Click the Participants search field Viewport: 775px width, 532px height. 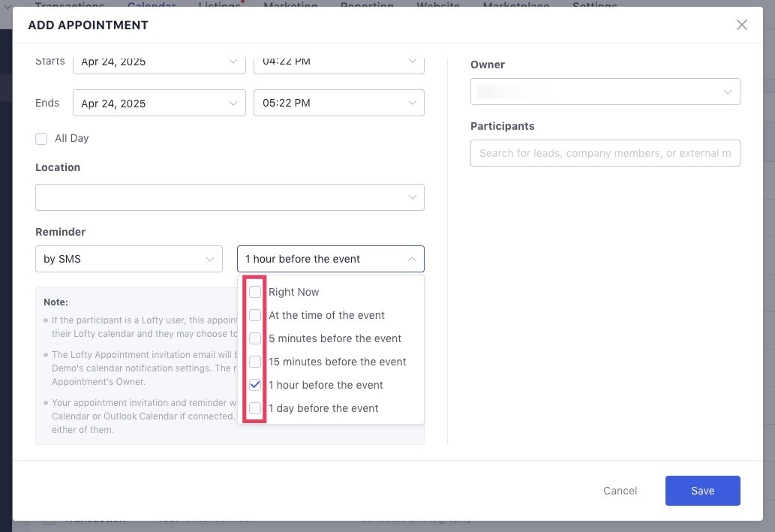605,153
